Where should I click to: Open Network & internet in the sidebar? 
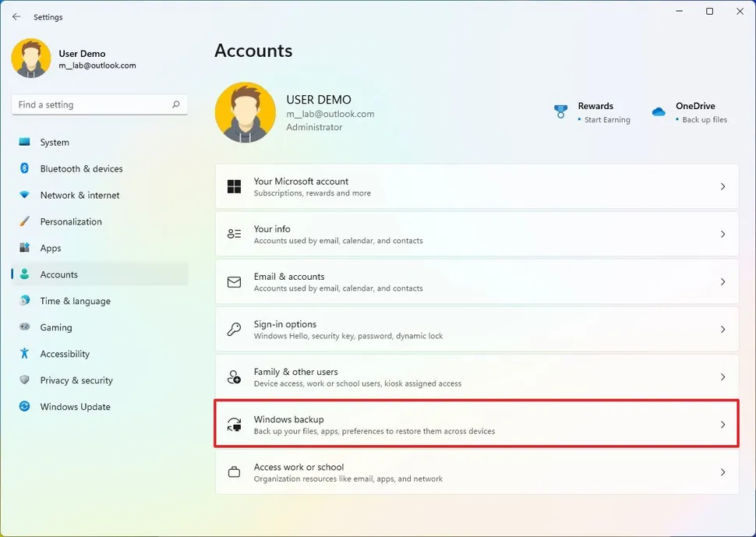click(x=79, y=195)
